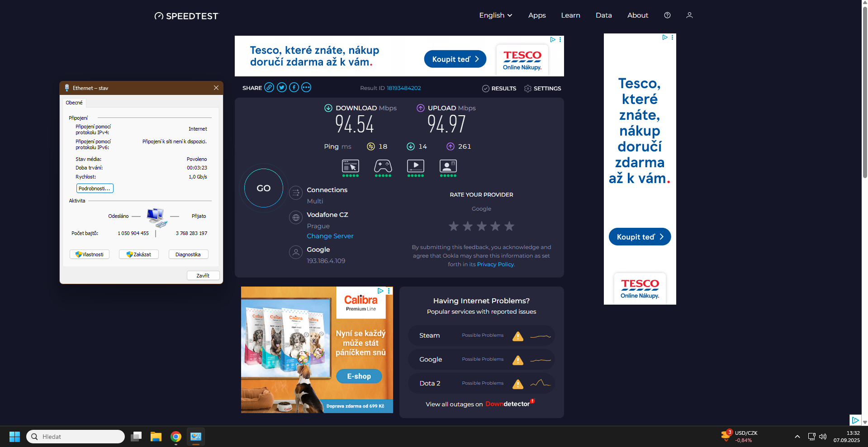
Task: Open the Learn menu
Action: point(570,15)
